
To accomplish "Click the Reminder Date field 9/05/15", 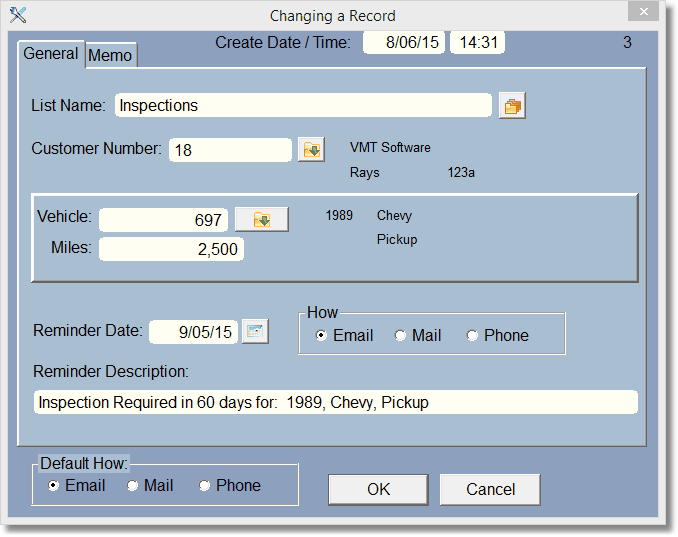I will (x=193, y=332).
